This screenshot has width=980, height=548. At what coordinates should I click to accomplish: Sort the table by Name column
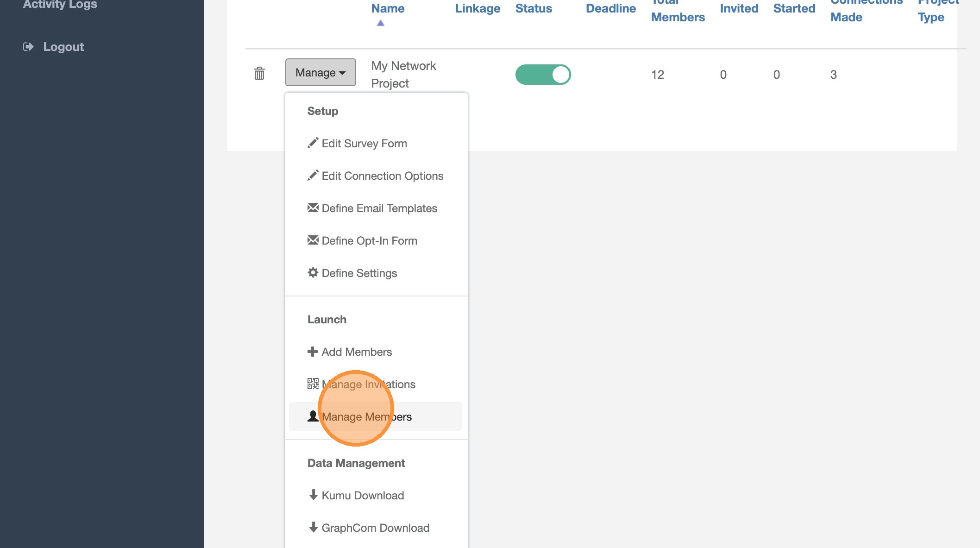click(x=388, y=8)
